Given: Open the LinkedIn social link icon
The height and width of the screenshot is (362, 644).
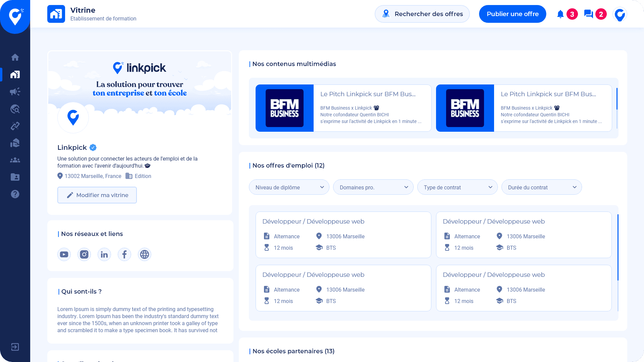Looking at the screenshot, I should [104, 254].
